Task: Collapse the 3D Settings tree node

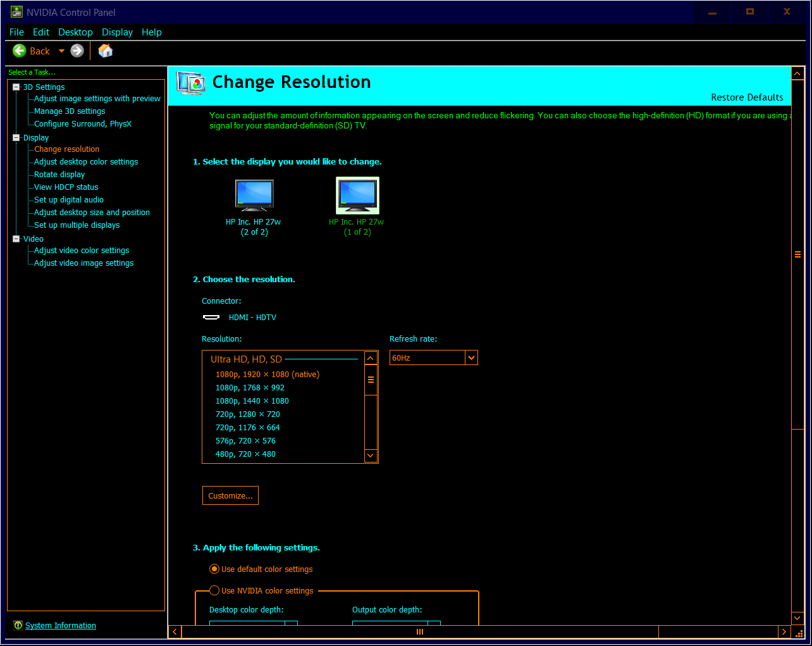Action: pyautogui.click(x=16, y=87)
